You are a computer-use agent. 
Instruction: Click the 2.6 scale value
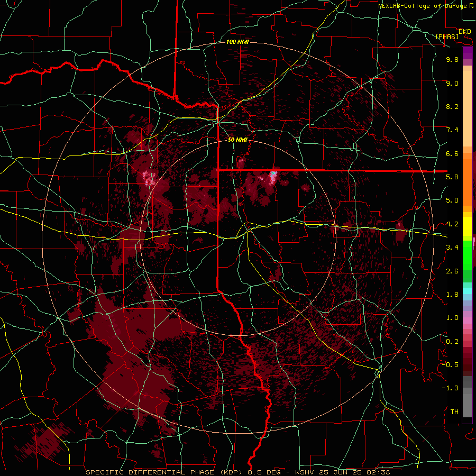(452, 271)
